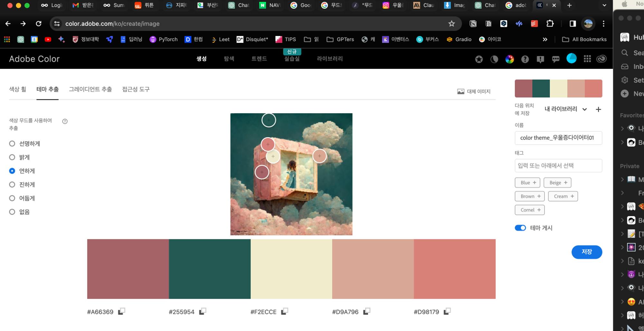Show hidden bookmarks with the double chevron
644x331 pixels.
tap(545, 39)
